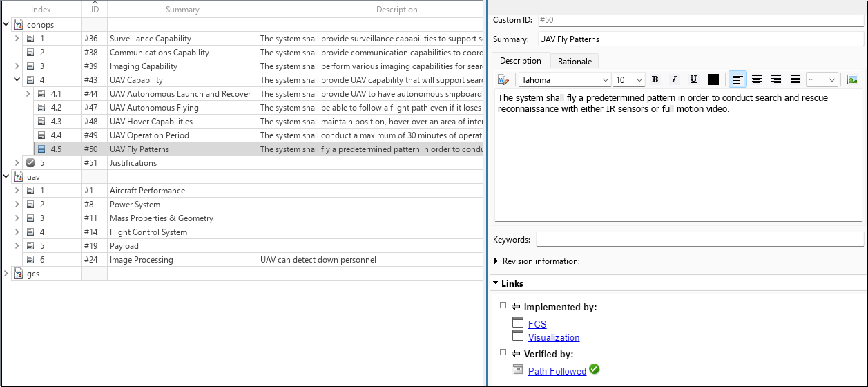The height and width of the screenshot is (387, 868).
Task: Click the Power System row icon
Action: (30, 205)
